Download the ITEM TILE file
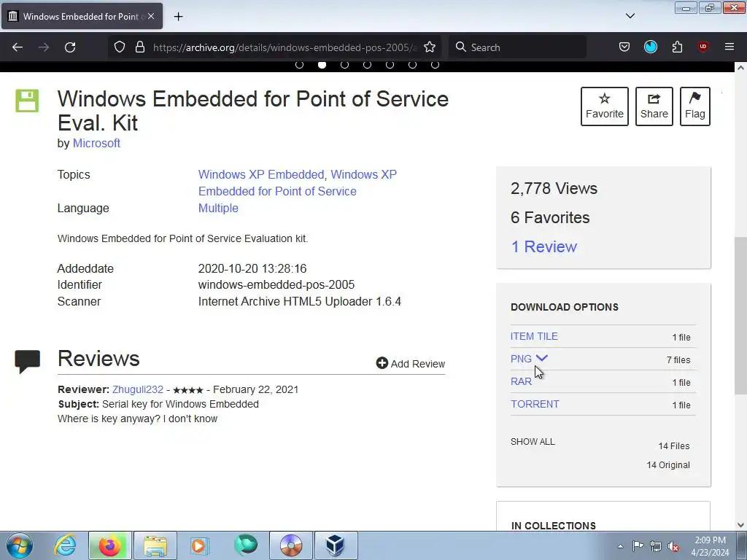The width and height of the screenshot is (747, 560). click(x=534, y=336)
